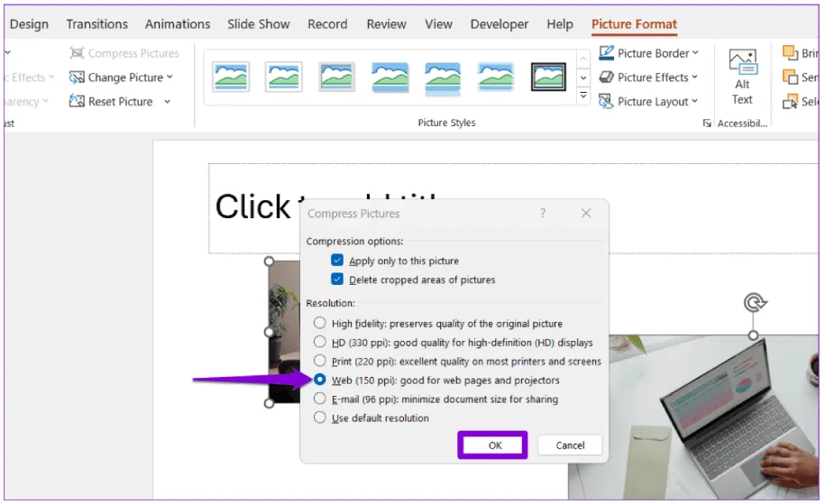Click the help question mark in dialog
Viewport: 825px width, 504px height.
click(x=543, y=214)
